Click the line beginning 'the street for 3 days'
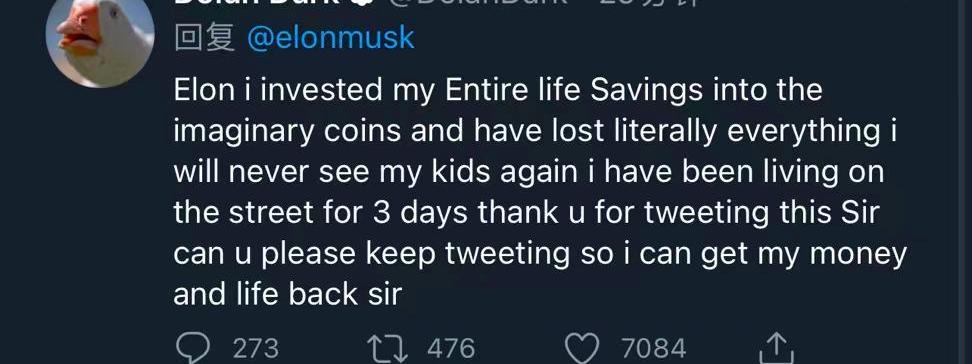The height and width of the screenshot is (364, 972). pos(527,213)
